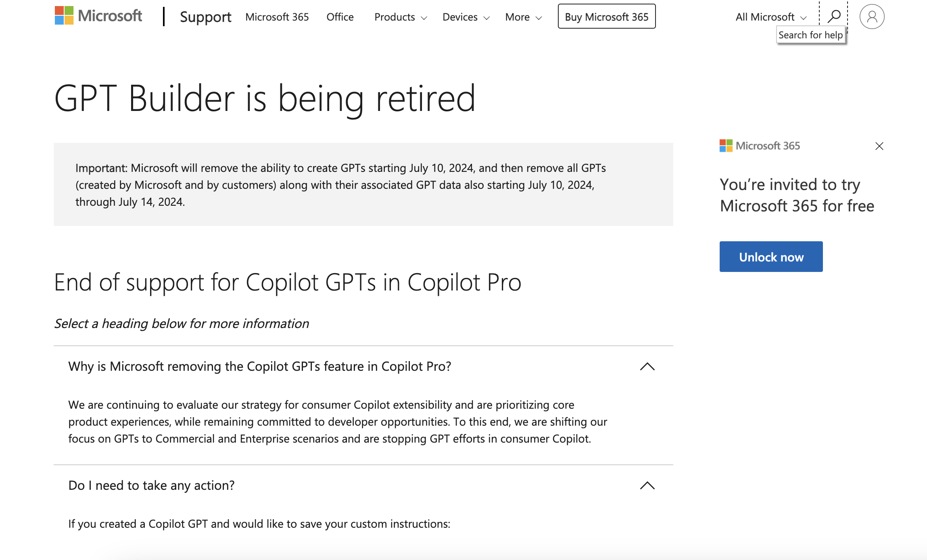
Task: Dismiss the Microsoft 365 invitation with the X
Action: click(x=879, y=146)
